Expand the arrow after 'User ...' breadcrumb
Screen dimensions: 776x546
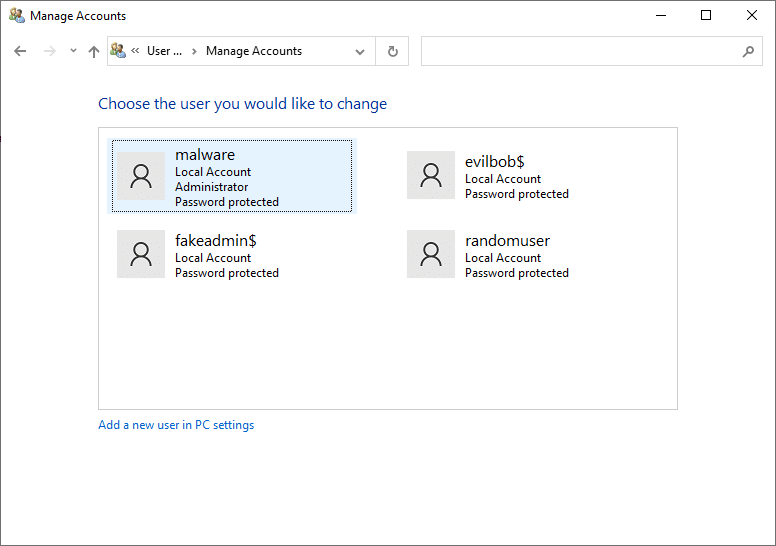pos(194,51)
